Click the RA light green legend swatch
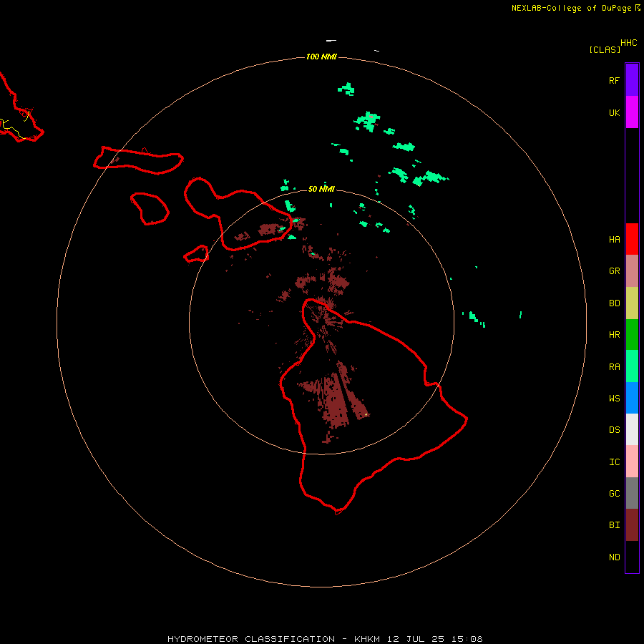Image resolution: width=644 pixels, height=644 pixels. 632,366
